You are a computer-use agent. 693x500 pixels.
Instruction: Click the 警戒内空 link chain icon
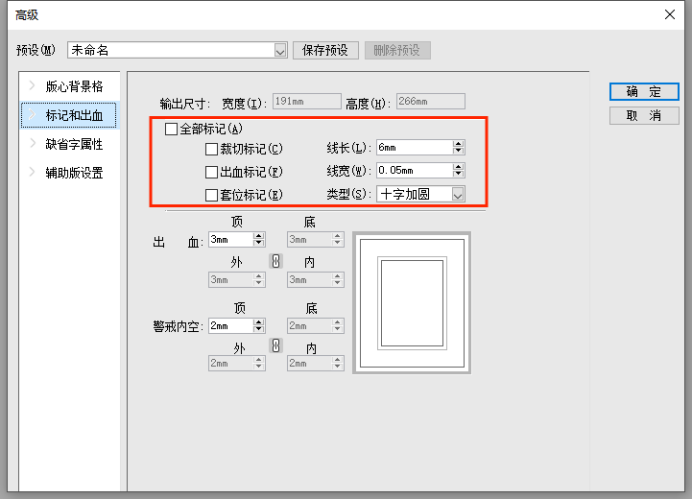pyautogui.click(x=277, y=345)
